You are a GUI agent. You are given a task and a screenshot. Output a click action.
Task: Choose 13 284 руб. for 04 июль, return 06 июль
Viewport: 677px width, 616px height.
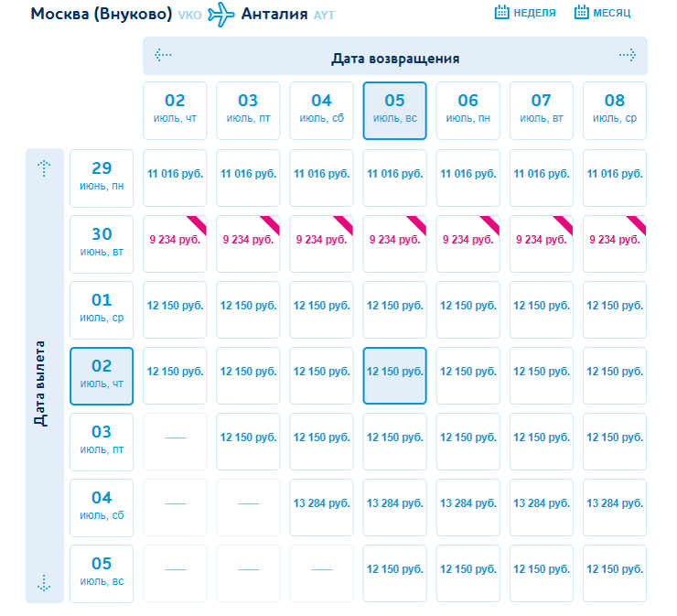pos(468,508)
